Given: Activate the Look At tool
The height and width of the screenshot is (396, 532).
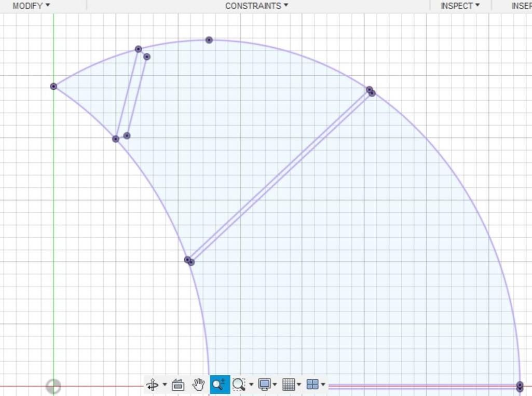Looking at the screenshot, I should [x=178, y=385].
